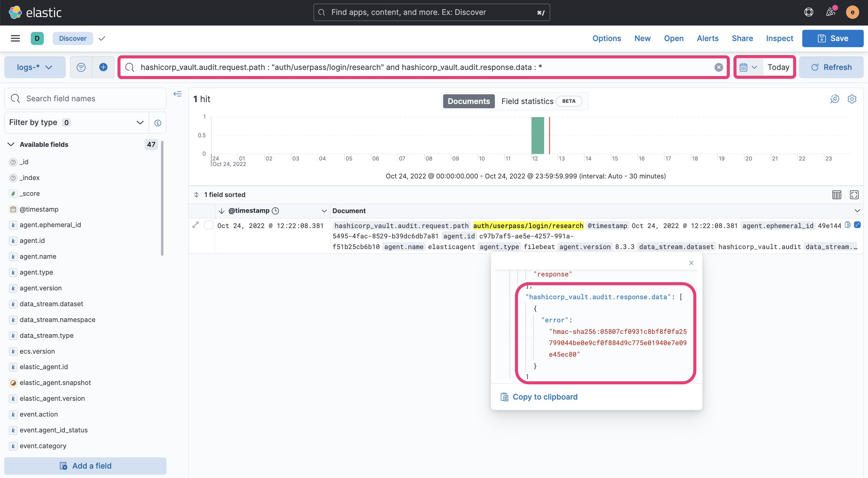Screen dimensions: 868x478
Task: Click the _score number field icon
Action: (x=13, y=194)
